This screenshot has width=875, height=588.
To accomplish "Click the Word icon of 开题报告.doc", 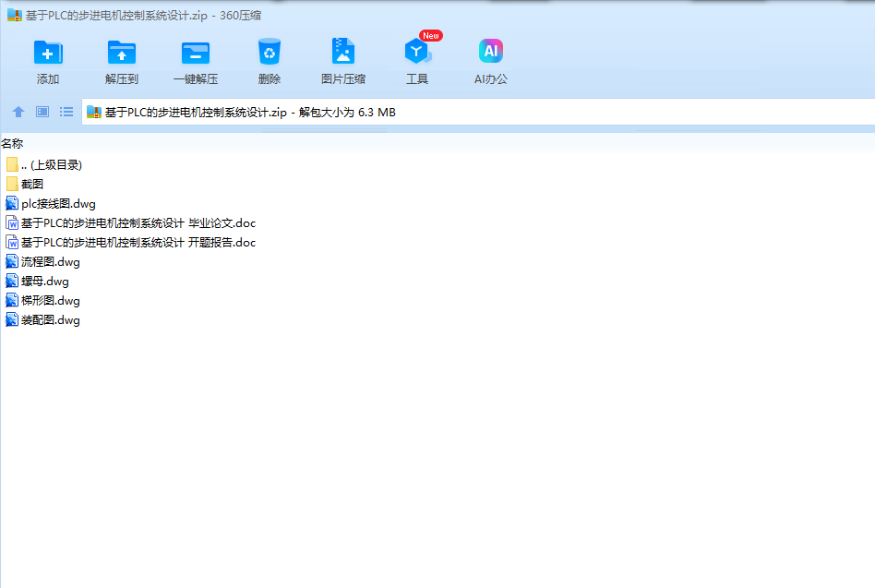I will (12, 243).
